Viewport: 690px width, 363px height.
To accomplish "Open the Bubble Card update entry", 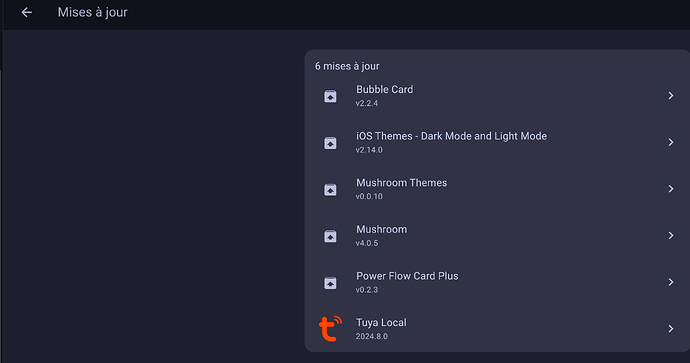I will point(497,95).
